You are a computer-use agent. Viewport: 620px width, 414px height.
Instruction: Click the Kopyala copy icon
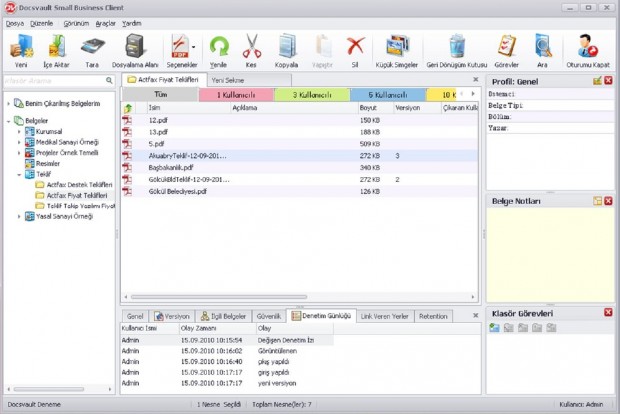(x=287, y=46)
